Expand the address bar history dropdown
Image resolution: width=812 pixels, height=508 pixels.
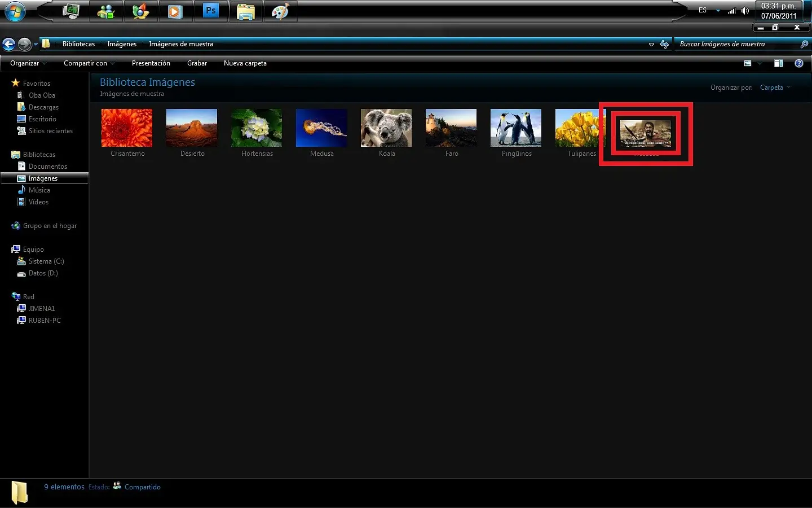pos(651,44)
